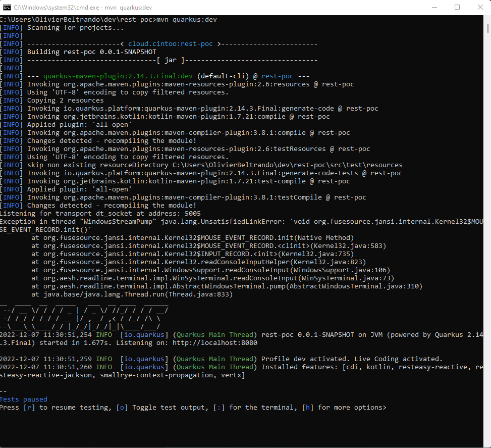Click the blue 'Tests paused' status

coord(24,400)
